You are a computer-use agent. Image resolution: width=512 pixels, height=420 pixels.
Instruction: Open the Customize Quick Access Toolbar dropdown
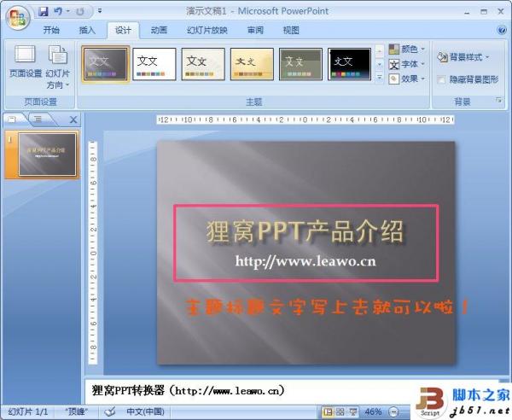click(100, 11)
